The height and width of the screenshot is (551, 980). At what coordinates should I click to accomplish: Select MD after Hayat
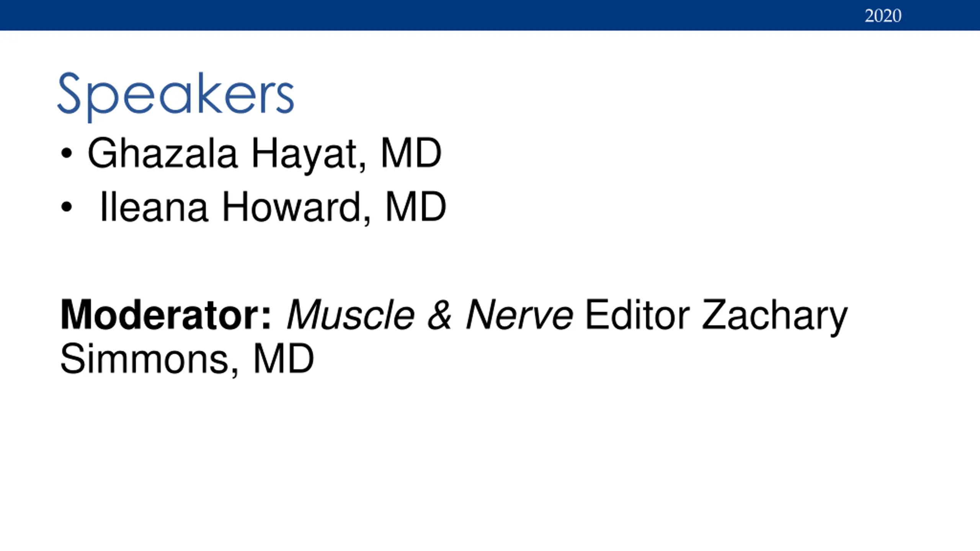pos(411,153)
